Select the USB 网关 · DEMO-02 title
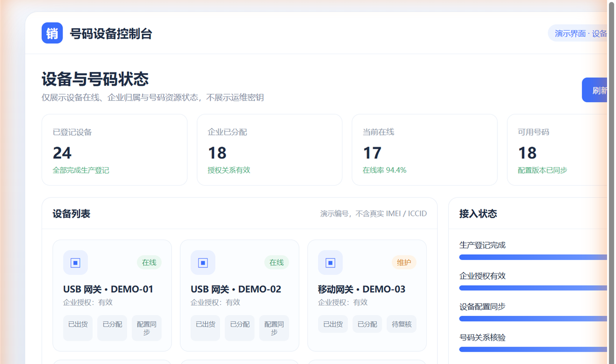Viewport: 616px width, 364px height. (x=236, y=289)
